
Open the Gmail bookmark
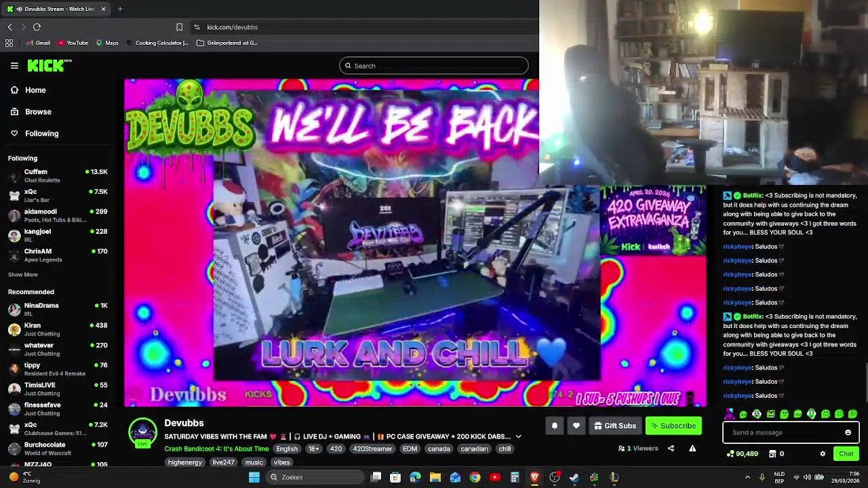tap(38, 43)
